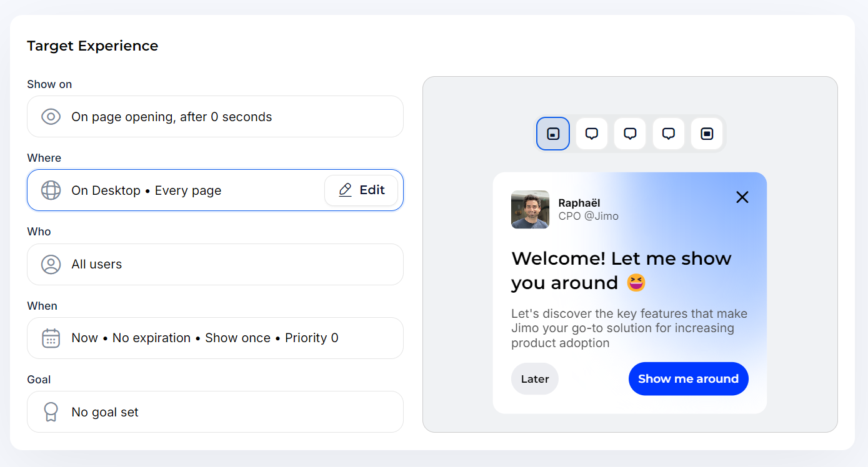Click the blue Show me around button
Image resolution: width=868 pixels, height=467 pixels.
tap(688, 379)
